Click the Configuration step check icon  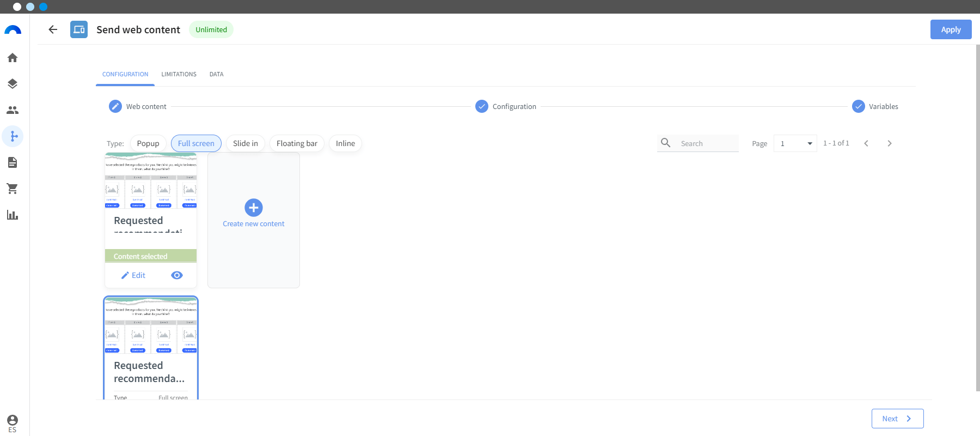482,106
